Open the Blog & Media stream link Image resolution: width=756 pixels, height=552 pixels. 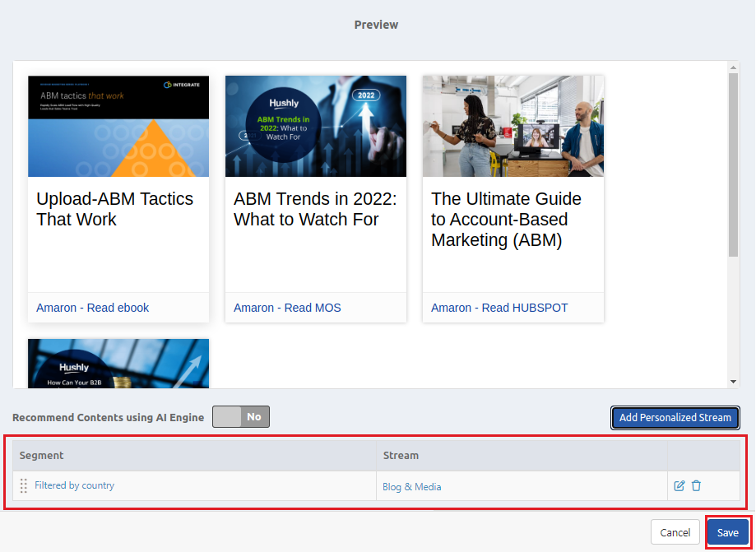point(412,487)
